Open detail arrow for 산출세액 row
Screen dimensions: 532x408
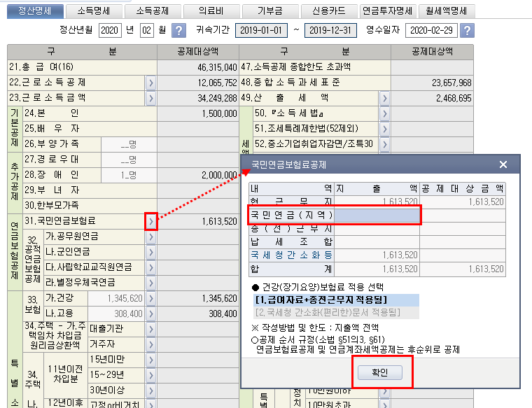point(384,97)
